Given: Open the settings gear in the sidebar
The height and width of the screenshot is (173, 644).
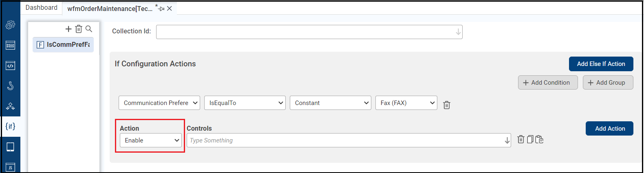Looking at the screenshot, I should click(x=10, y=25).
